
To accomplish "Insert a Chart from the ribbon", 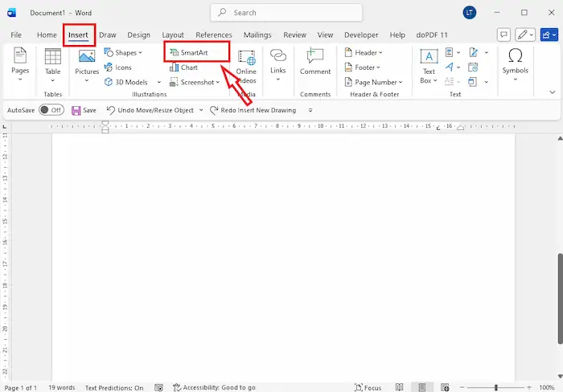I will pos(189,67).
